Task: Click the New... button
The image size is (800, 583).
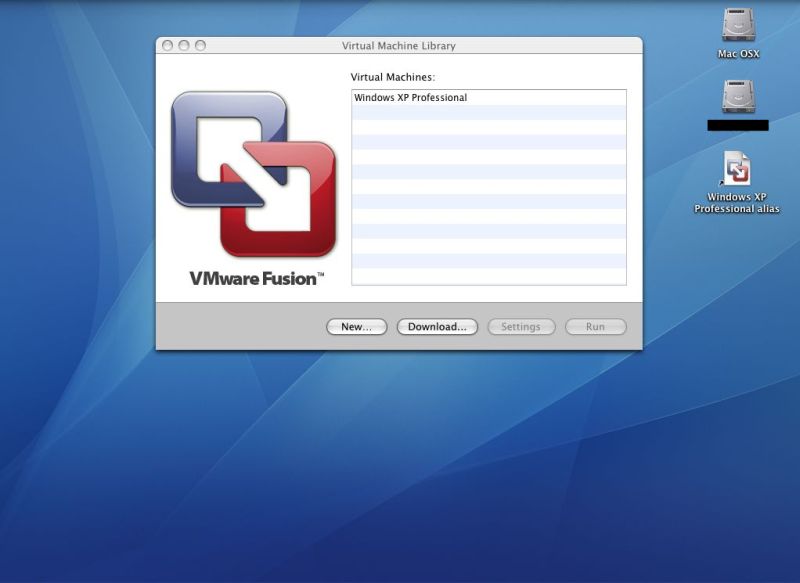Action: 357,327
